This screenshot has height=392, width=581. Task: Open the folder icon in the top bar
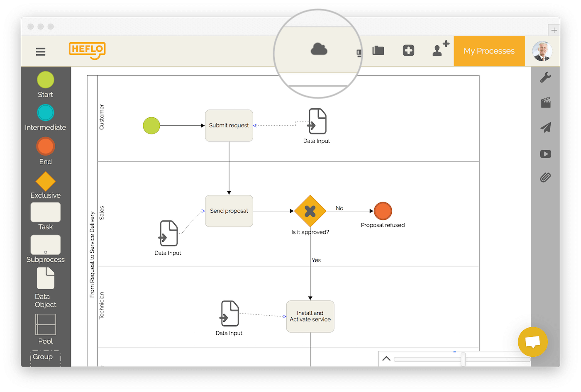click(378, 51)
